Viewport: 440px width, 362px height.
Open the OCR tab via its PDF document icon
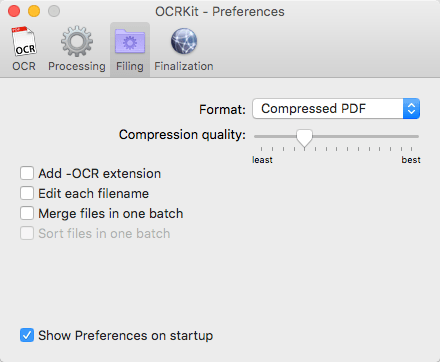click(24, 41)
